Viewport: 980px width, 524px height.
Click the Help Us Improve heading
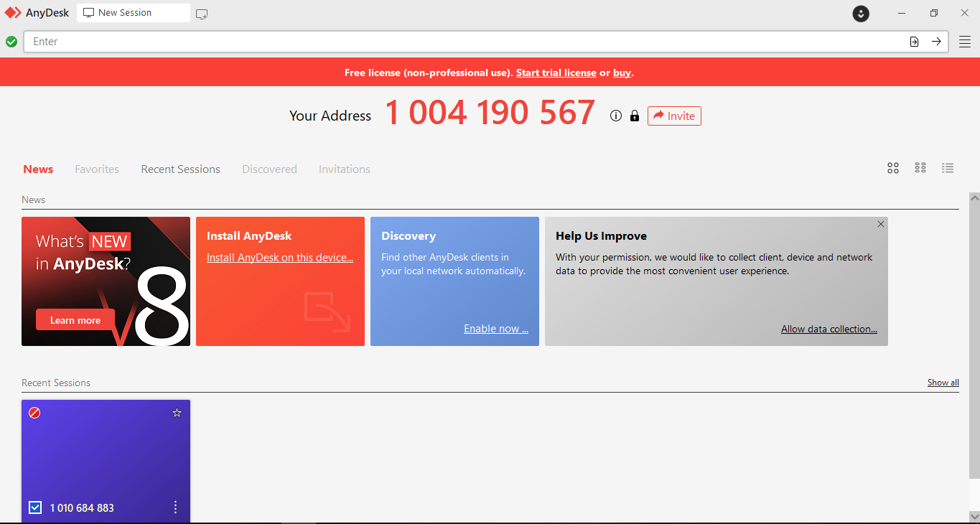[601, 236]
